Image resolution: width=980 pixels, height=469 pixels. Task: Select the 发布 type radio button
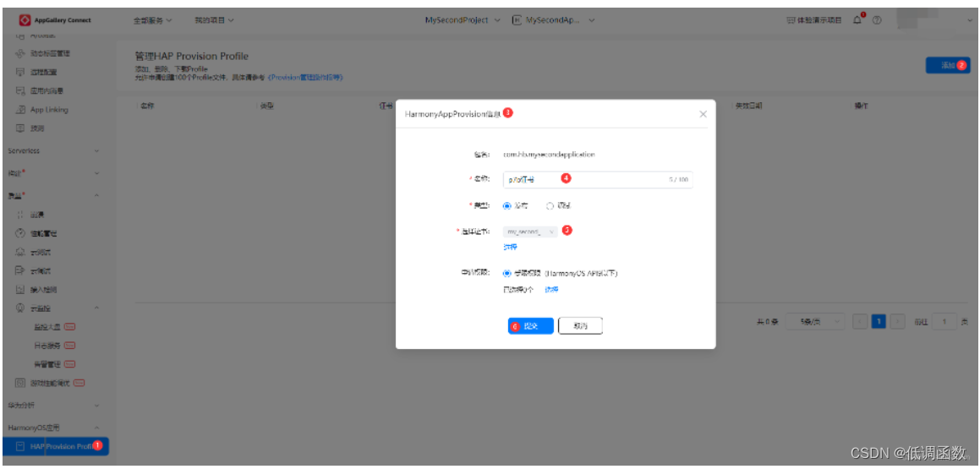pyautogui.click(x=506, y=206)
